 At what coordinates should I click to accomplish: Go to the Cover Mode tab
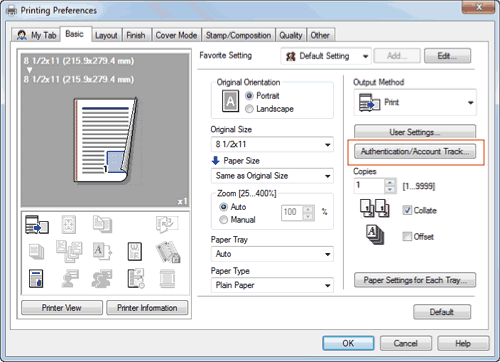(176, 35)
